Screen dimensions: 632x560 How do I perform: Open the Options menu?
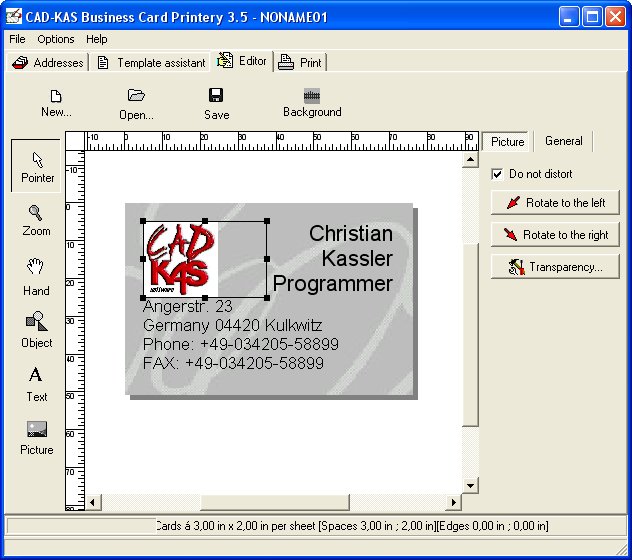coord(56,39)
